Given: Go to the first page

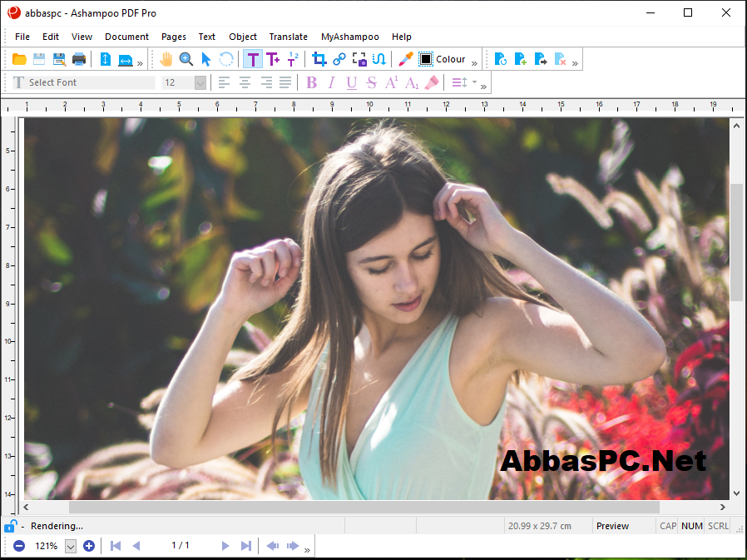Looking at the screenshot, I should 116,546.
